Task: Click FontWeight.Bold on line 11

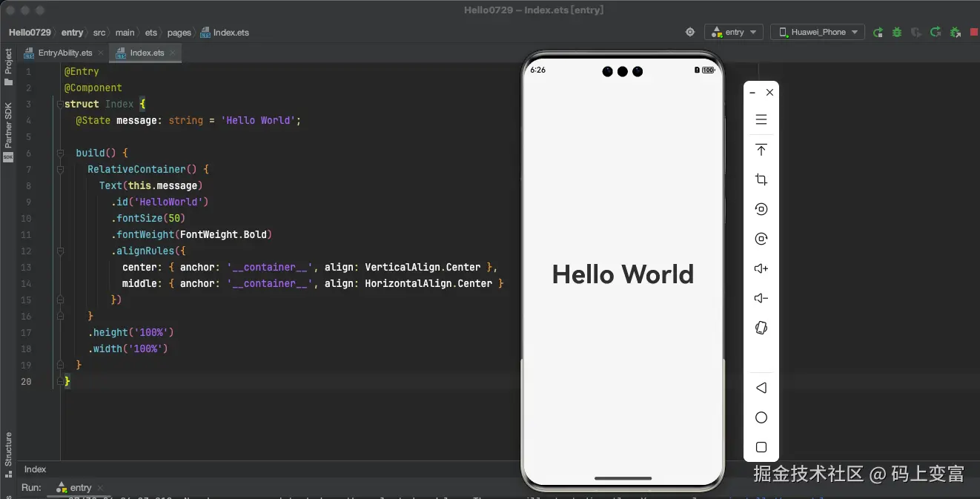Action: [224, 235]
